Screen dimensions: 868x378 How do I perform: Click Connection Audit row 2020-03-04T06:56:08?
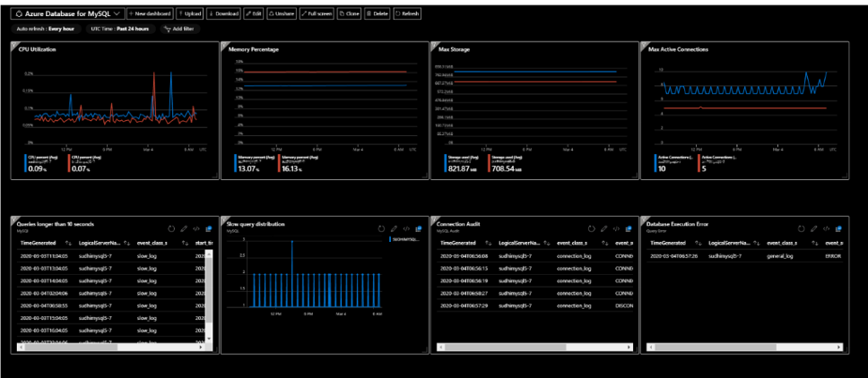tap(535, 256)
